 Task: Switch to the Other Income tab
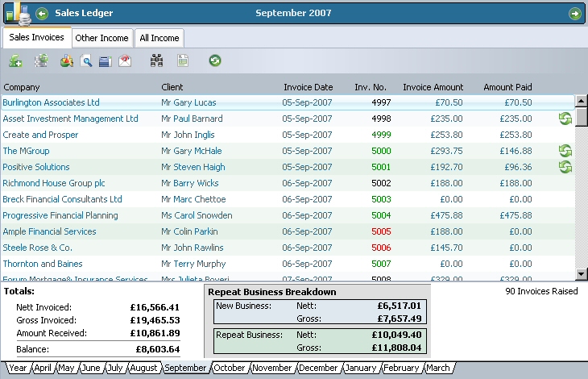102,38
